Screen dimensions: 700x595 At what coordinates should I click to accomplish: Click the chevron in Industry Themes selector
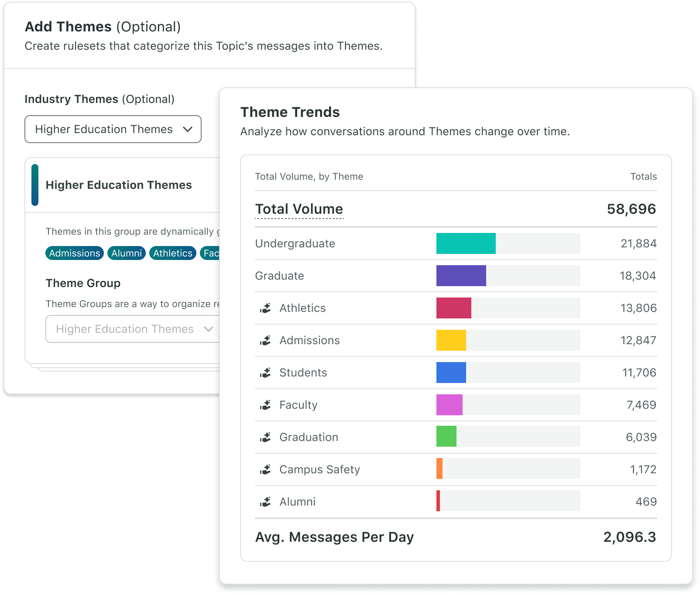[188, 129]
